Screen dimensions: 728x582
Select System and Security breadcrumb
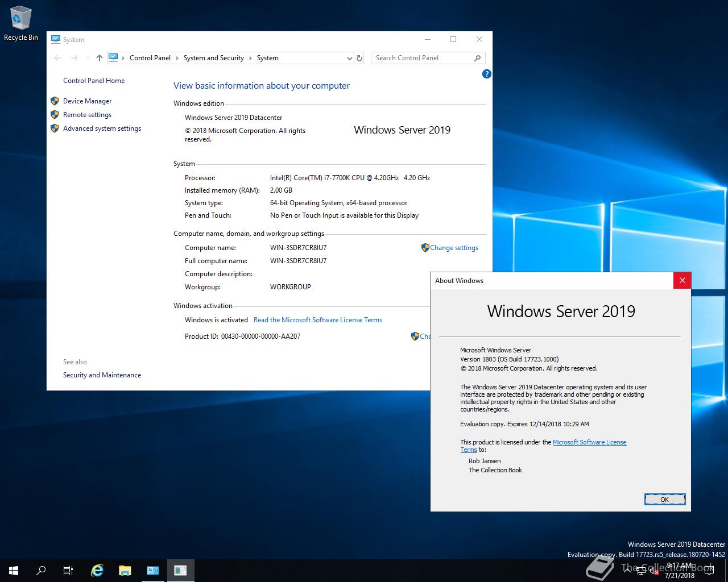pos(214,58)
